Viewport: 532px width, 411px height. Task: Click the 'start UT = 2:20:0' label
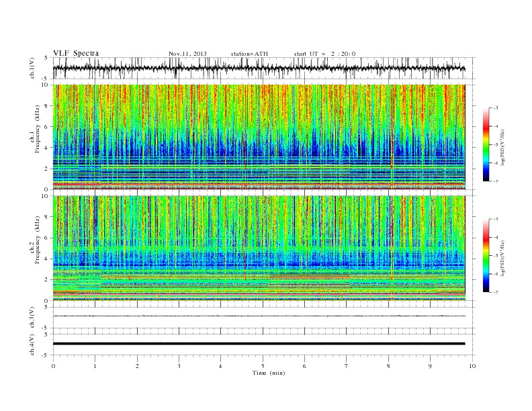click(324, 54)
